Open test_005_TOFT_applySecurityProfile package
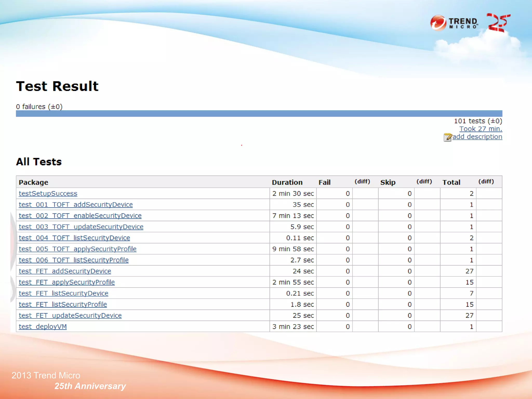Image resolution: width=532 pixels, height=399 pixels. tap(77, 249)
